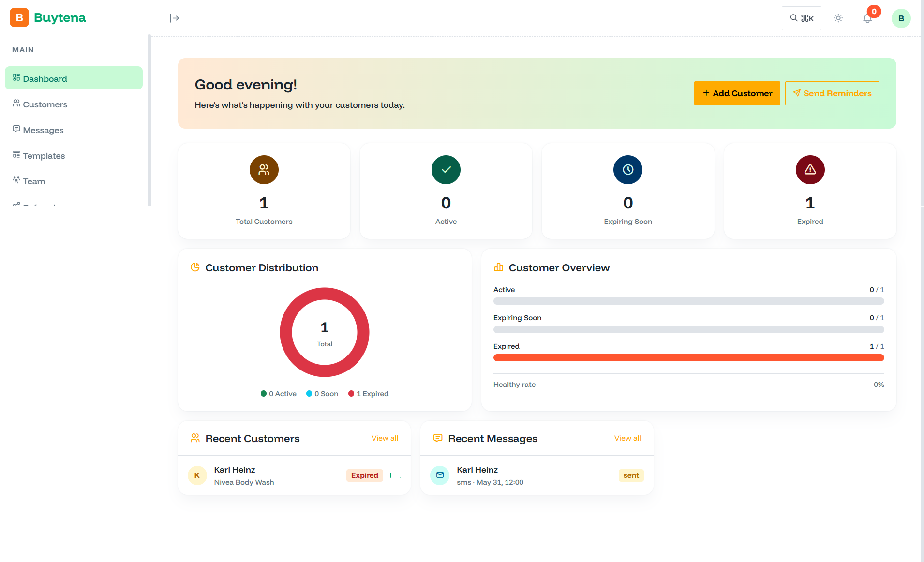Click the Active progress bar
Image resolution: width=924 pixels, height=562 pixels.
tap(688, 301)
